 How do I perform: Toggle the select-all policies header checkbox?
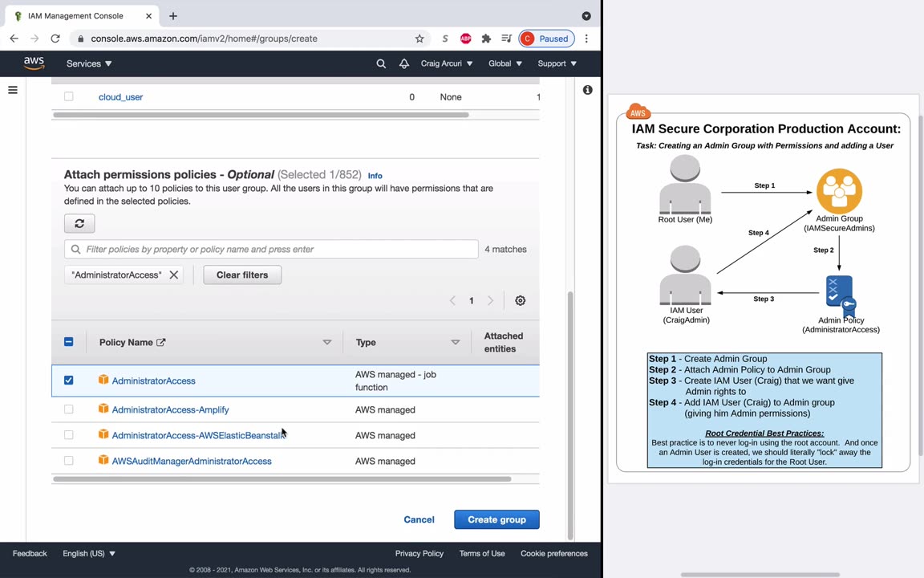[x=68, y=341]
